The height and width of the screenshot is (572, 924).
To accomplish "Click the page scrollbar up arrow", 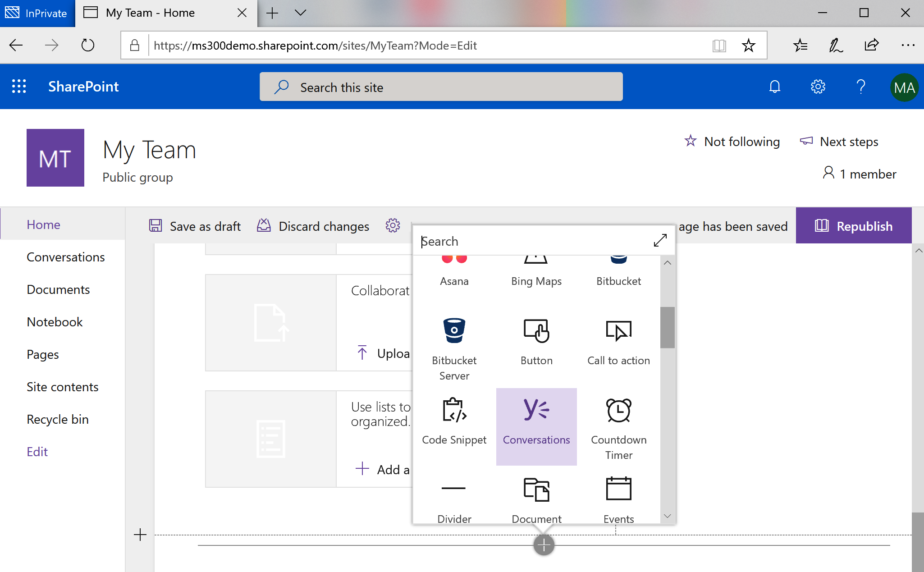I will pos(918,251).
